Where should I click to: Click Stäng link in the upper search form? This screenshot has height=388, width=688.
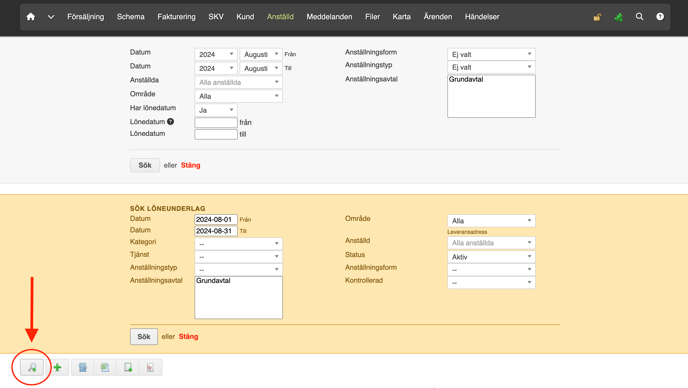coord(190,165)
